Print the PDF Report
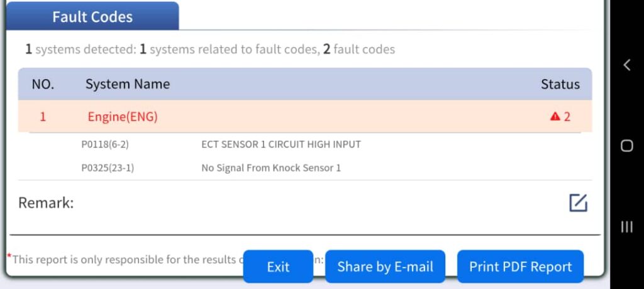This screenshot has height=289, width=644. (x=520, y=266)
